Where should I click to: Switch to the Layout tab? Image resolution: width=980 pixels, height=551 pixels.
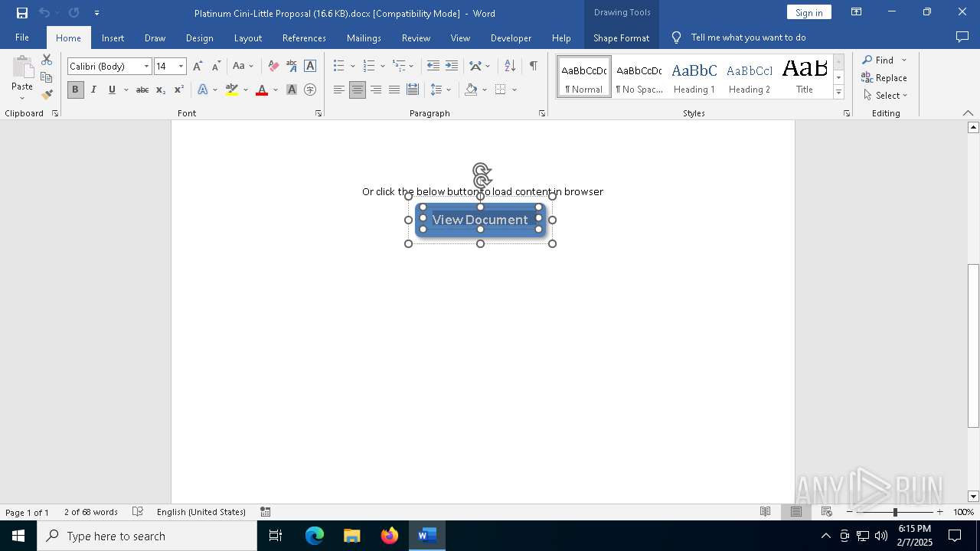(x=247, y=37)
